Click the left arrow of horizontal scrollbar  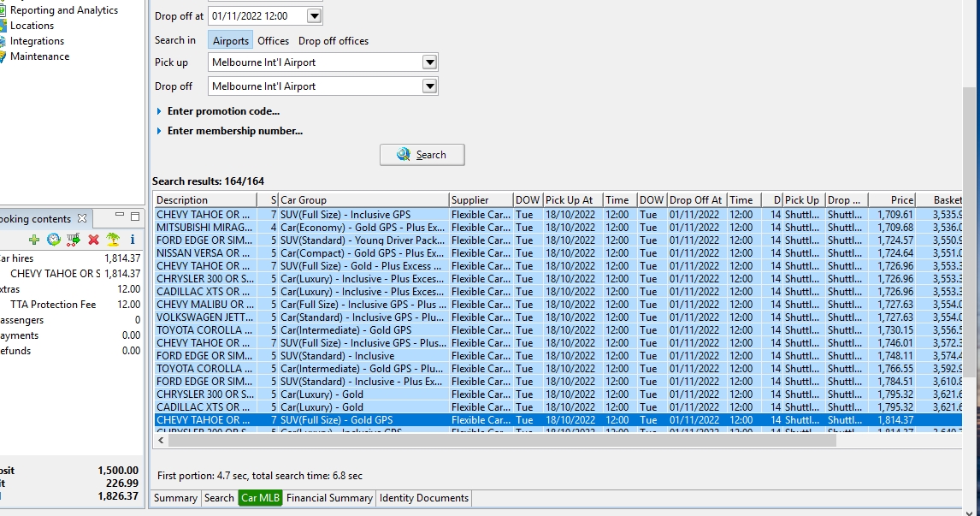[x=162, y=441]
